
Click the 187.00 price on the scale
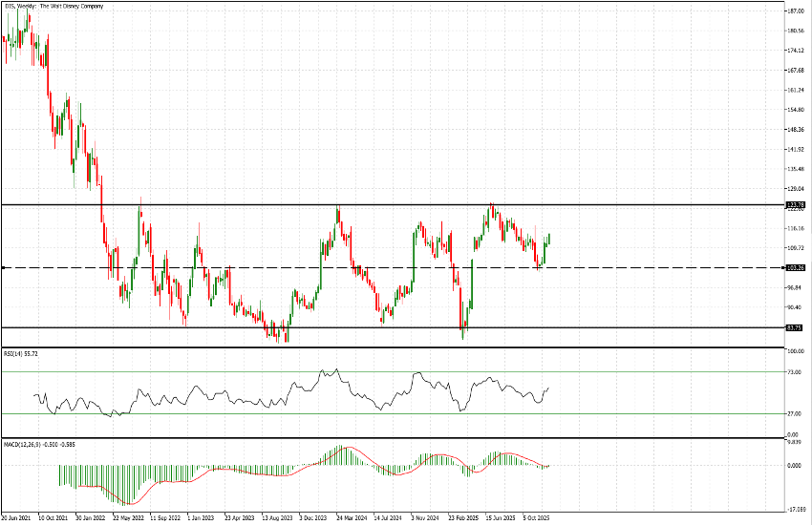coord(795,11)
